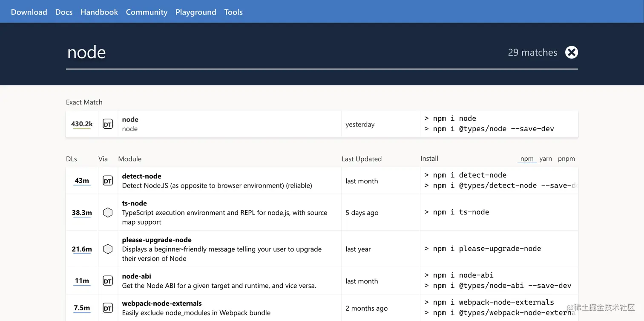Screen dimensions: 644x321
Task: Click the hexagon npm icon for ts-node
Action: pos(108,212)
